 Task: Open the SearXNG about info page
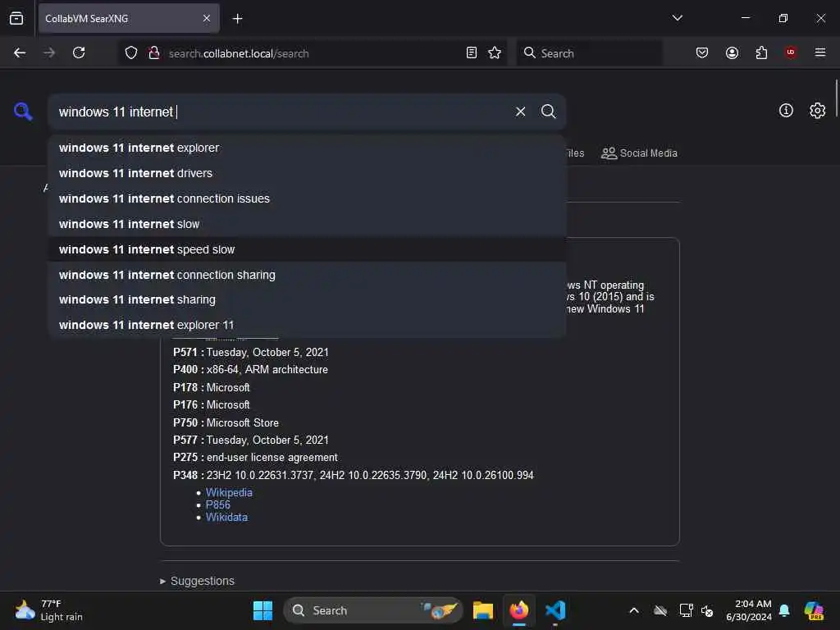click(x=786, y=111)
